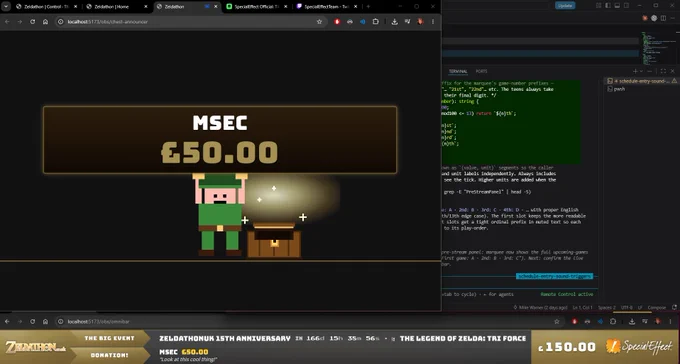Screen dimensions: 680x364
Task: Reload the omnibar page
Action: (x=33, y=321)
